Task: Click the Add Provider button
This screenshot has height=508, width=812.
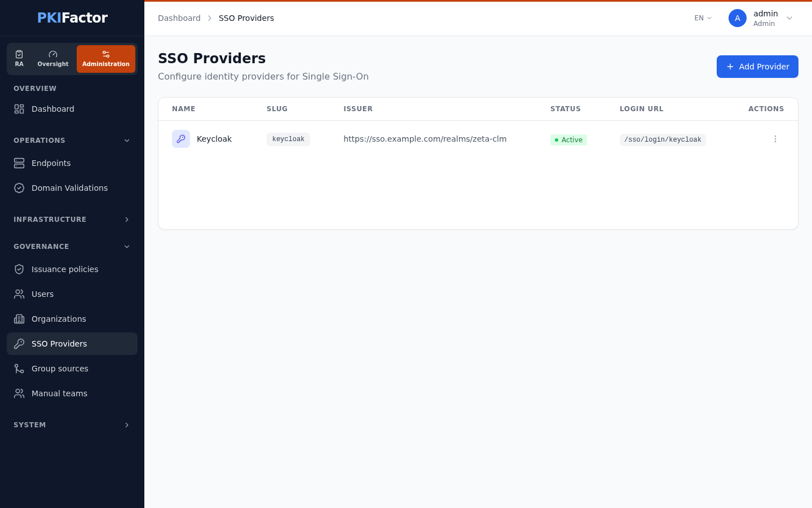Action: pyautogui.click(x=757, y=67)
